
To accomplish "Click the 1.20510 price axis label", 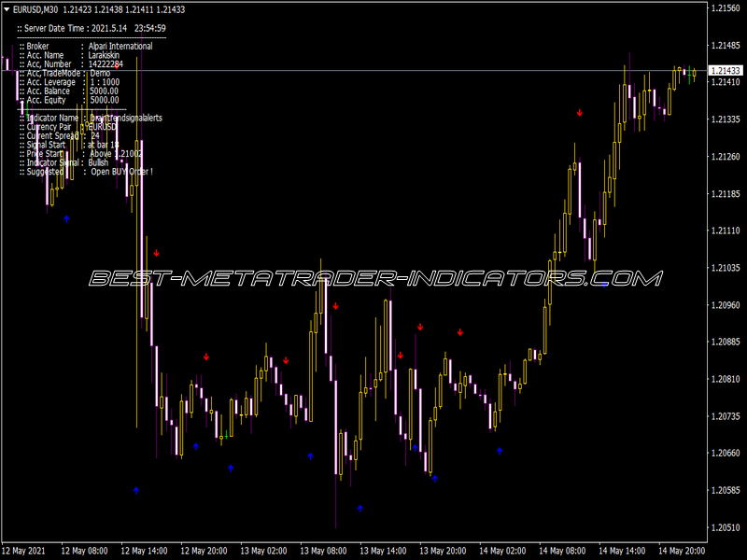I will 726,527.
